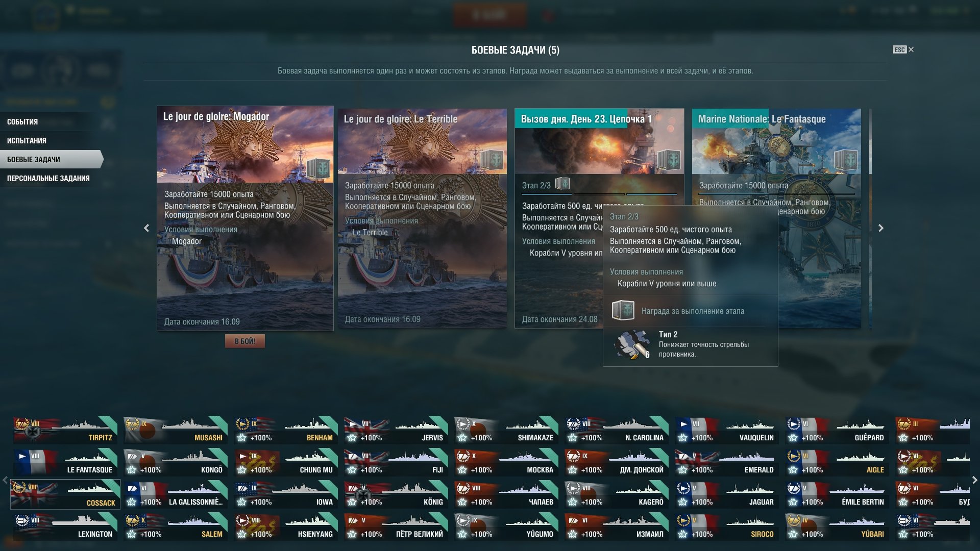This screenshot has height=551, width=980.
Task: Select the Musashi ship in carousel
Action: 176,430
